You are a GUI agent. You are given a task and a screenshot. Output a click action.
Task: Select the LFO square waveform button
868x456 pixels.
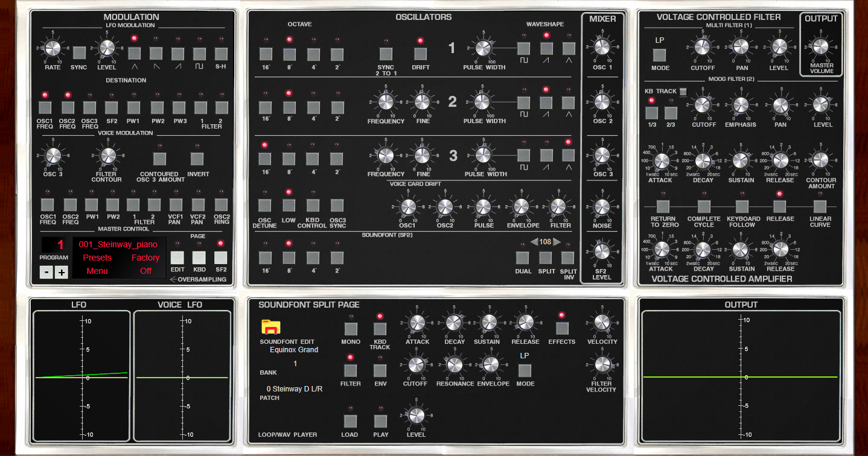199,53
